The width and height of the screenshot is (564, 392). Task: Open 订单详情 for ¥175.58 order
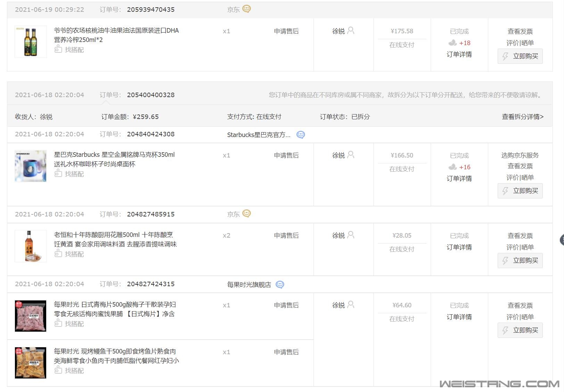pos(459,54)
